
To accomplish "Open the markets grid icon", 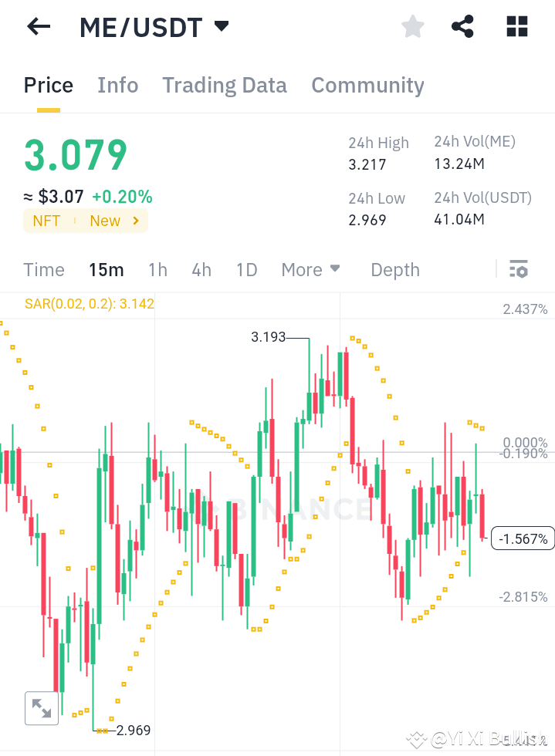I will click(516, 25).
